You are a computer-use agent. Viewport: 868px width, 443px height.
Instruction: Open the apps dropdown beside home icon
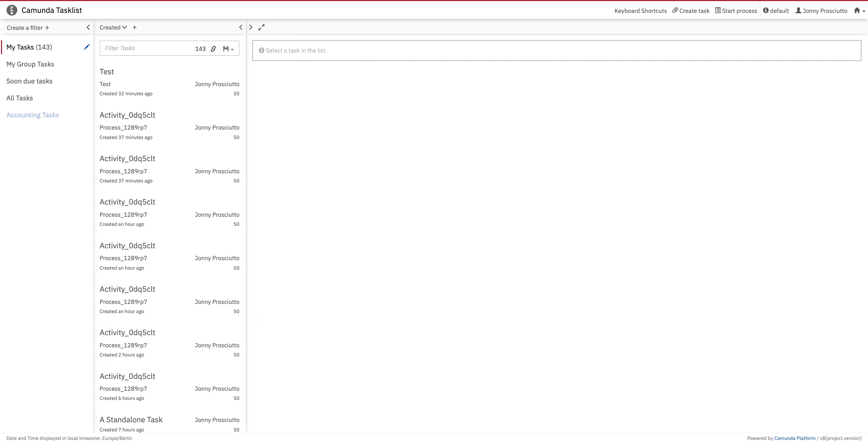pyautogui.click(x=864, y=11)
